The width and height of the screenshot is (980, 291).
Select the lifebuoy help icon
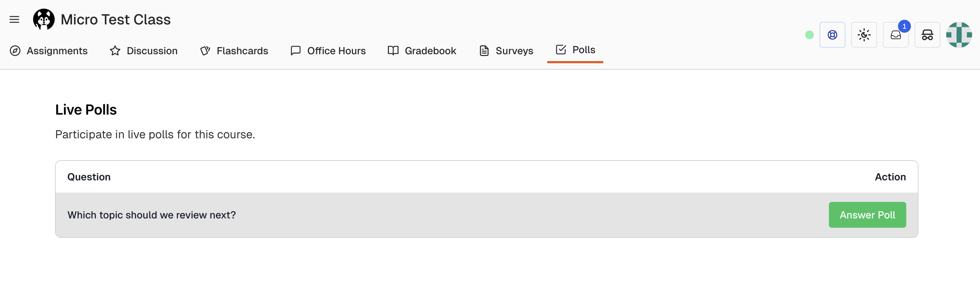[832, 34]
